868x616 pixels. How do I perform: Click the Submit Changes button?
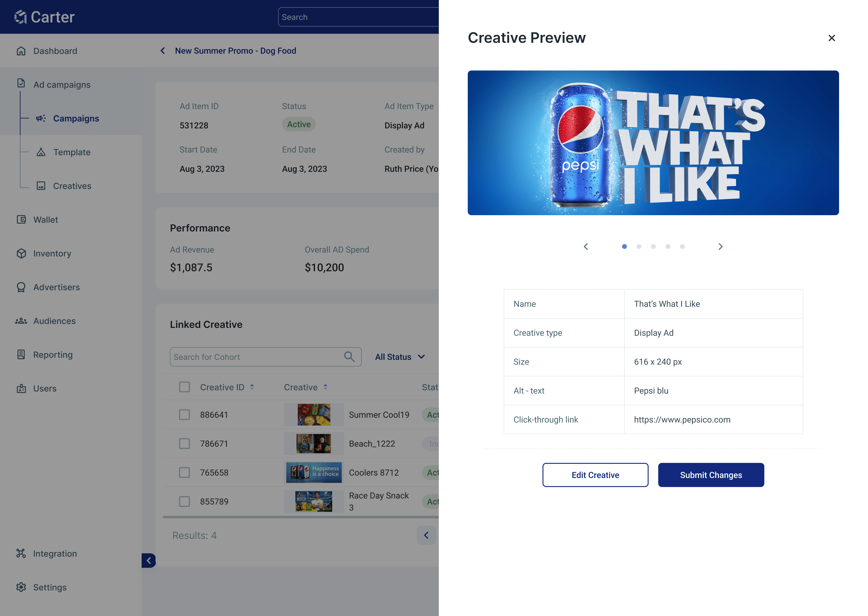(711, 475)
